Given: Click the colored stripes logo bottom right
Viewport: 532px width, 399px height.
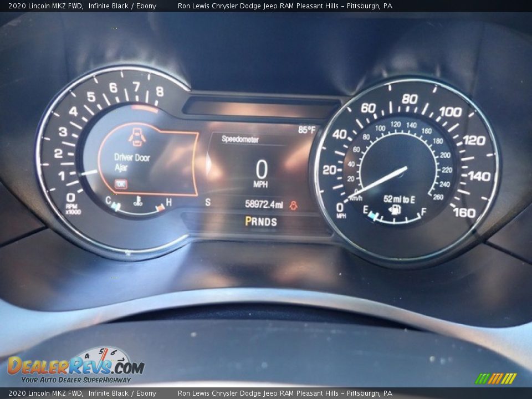Looking at the screenshot, I should point(495,378).
